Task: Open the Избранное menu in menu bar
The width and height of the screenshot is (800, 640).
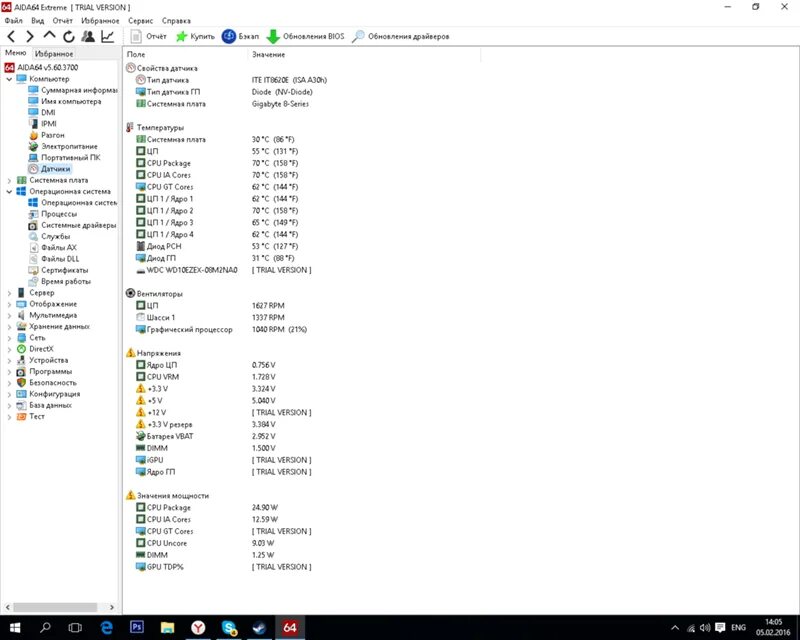Action: pos(101,21)
